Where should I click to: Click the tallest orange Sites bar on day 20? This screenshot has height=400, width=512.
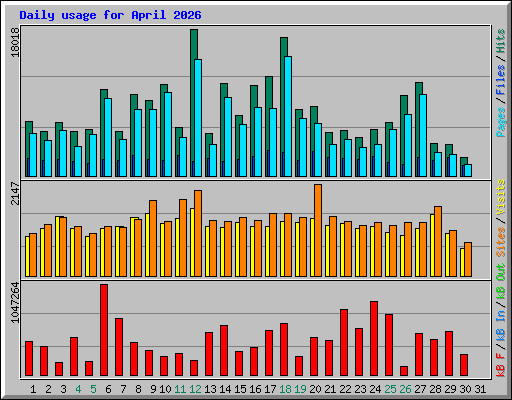318,230
